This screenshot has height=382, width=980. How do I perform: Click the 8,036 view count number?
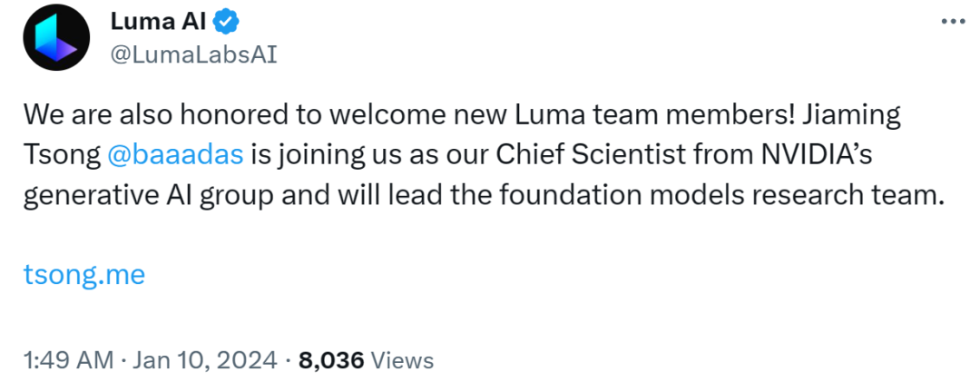[331, 361]
